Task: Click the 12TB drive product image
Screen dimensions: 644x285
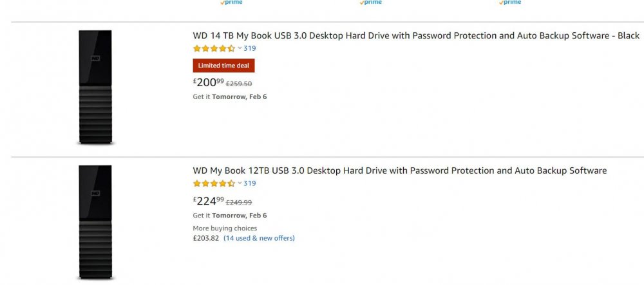Action: 95,222
